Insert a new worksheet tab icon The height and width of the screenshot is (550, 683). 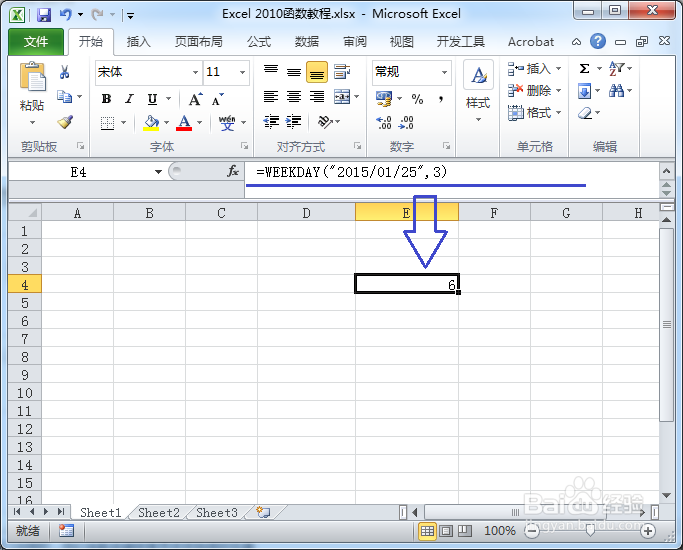click(263, 513)
